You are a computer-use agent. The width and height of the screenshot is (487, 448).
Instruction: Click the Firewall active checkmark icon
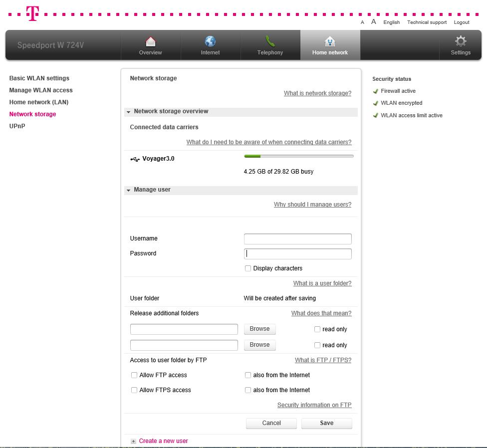(x=376, y=91)
